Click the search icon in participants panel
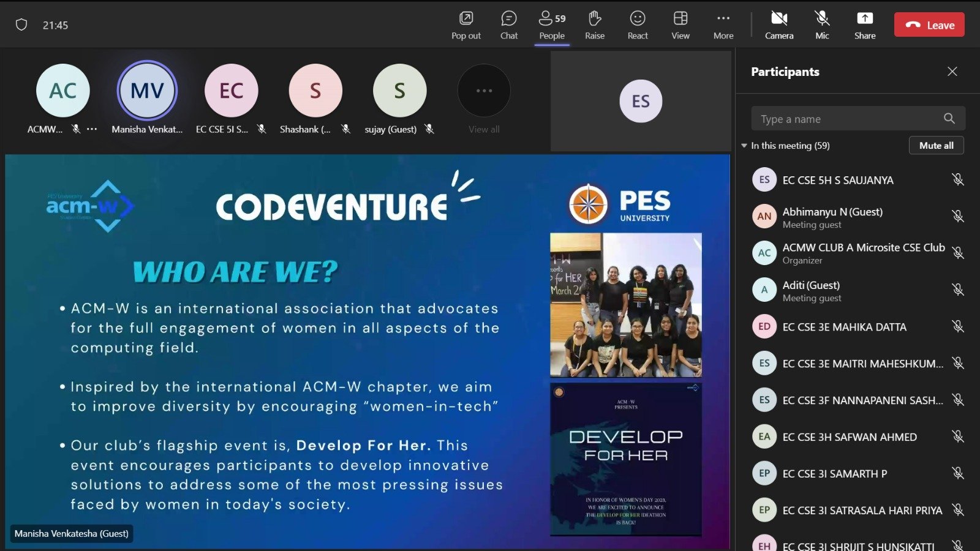Image resolution: width=980 pixels, height=551 pixels. point(949,118)
